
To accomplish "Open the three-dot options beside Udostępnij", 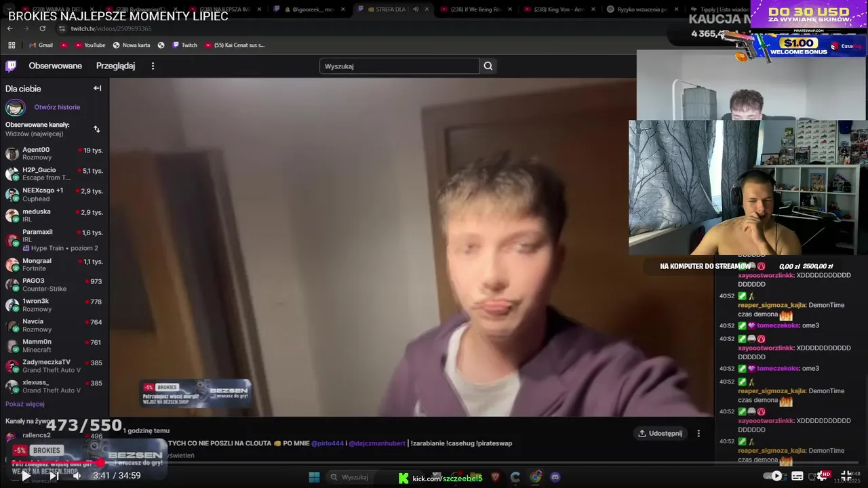I will click(x=698, y=433).
